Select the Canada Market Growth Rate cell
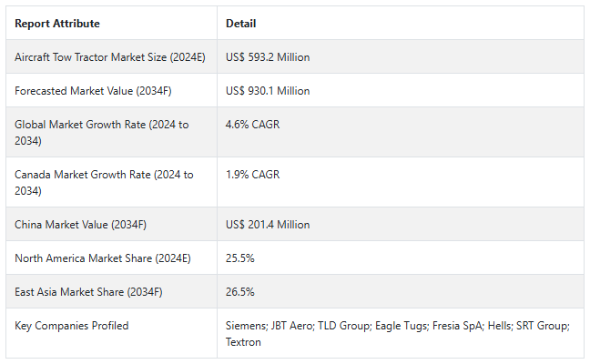 coord(104,182)
